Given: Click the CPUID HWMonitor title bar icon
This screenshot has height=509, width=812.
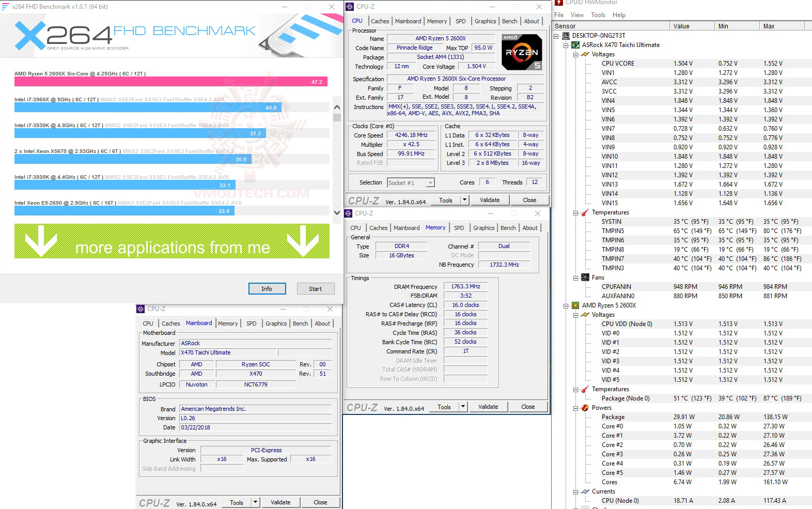Looking at the screenshot, I should (559, 3).
